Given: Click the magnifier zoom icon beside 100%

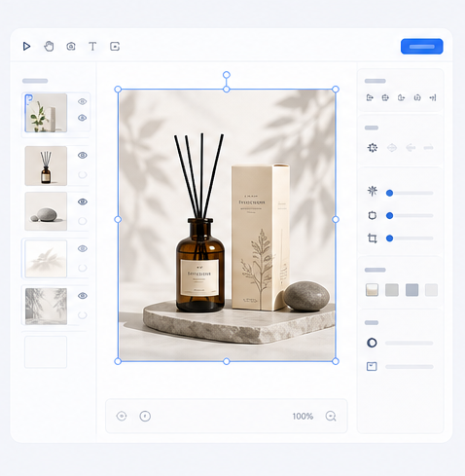Looking at the screenshot, I should (331, 417).
